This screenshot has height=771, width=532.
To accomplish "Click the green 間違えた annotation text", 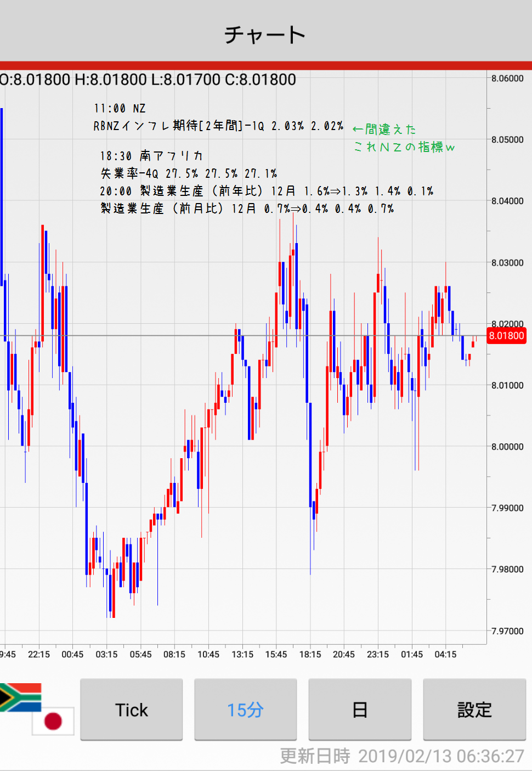I will pyautogui.click(x=384, y=130).
